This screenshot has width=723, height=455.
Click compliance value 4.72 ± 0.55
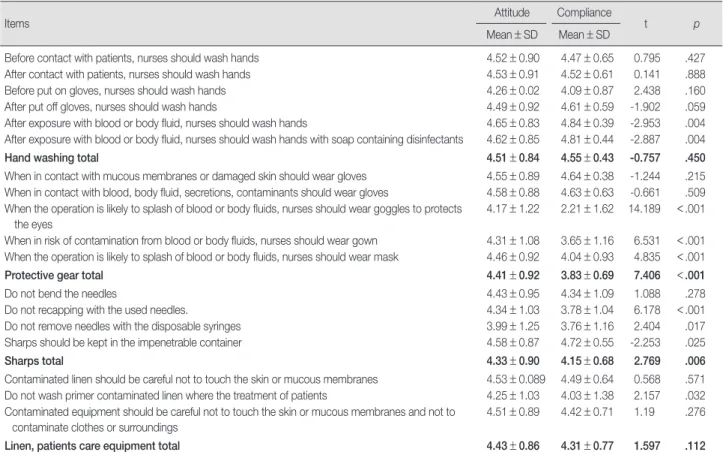tap(587, 343)
